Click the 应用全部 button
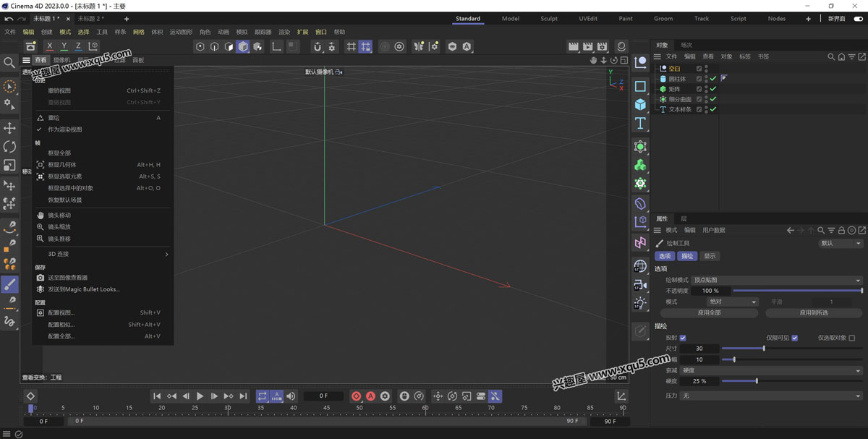This screenshot has height=439, width=868. (709, 312)
